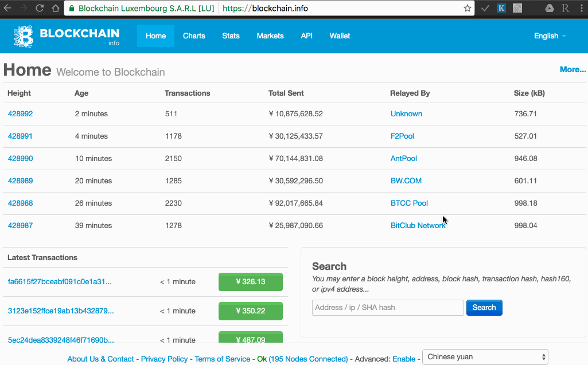View block 428990 details
The height and width of the screenshot is (365, 588).
coord(20,159)
